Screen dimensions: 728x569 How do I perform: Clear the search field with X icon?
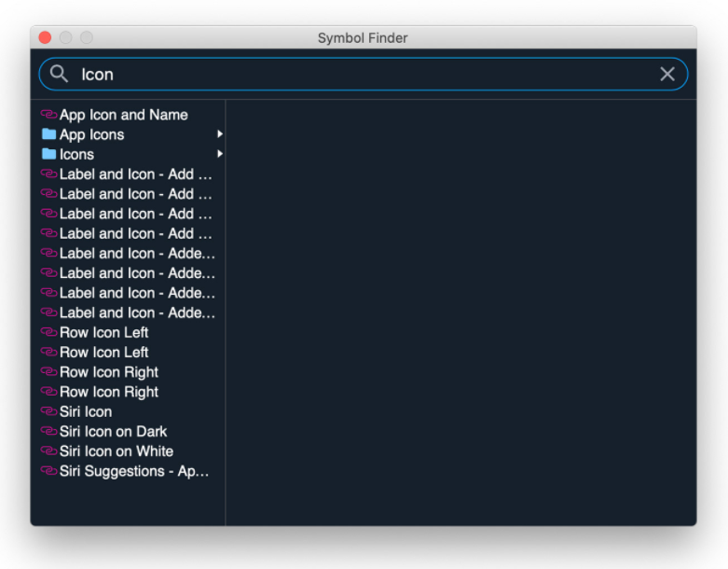[667, 74]
